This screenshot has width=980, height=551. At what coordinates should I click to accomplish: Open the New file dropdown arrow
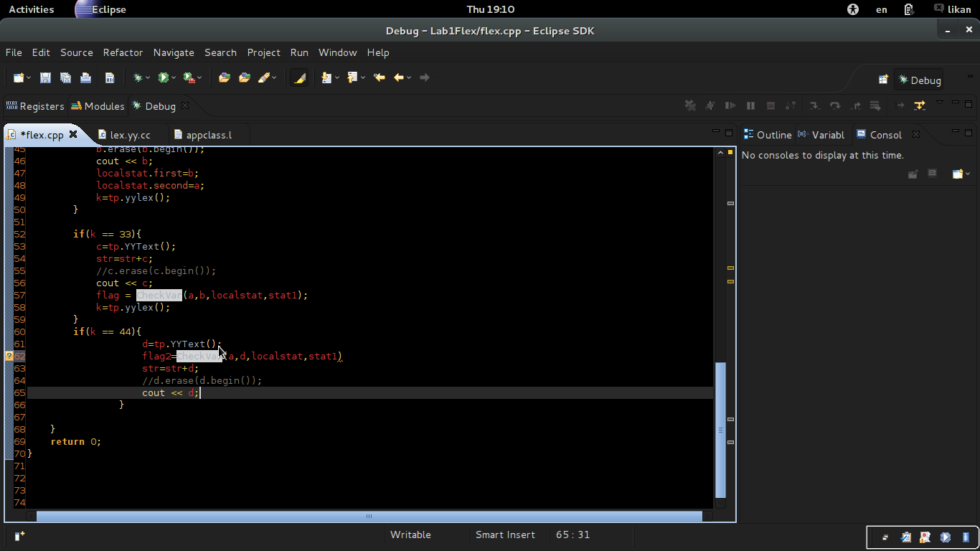(x=28, y=77)
